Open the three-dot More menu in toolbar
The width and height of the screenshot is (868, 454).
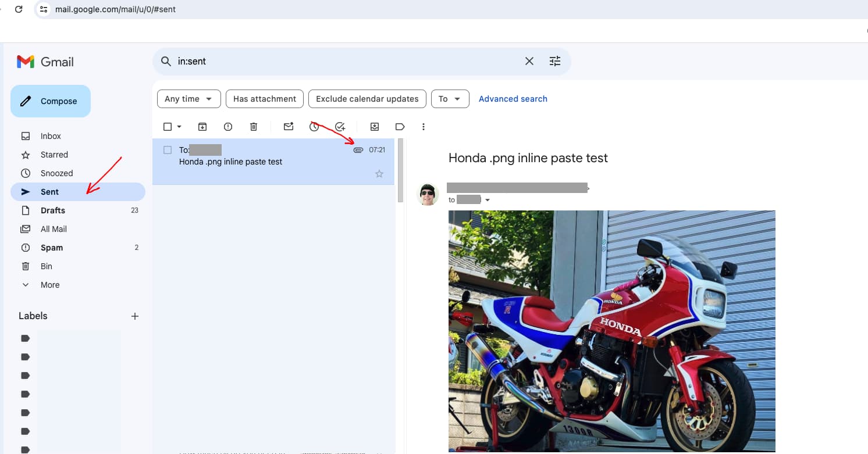pos(424,127)
